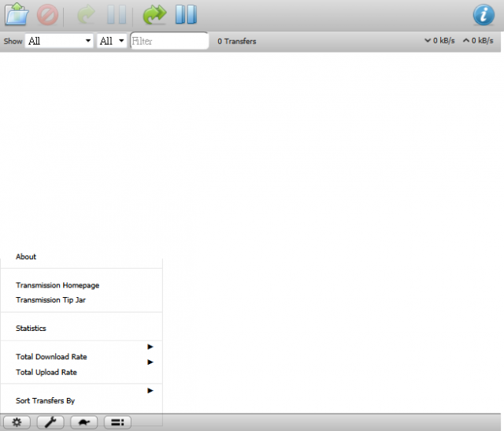The image size is (504, 431).
Task: Toggle turtle speed limit mode
Action: [x=84, y=422]
